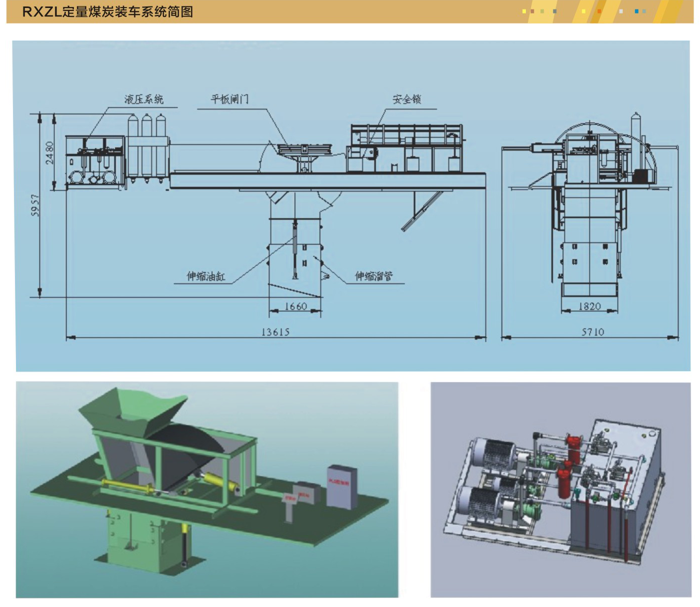The width and height of the screenshot is (700, 607).
Task: Click the three gas cylinders in side drawing
Action: [x=147, y=146]
